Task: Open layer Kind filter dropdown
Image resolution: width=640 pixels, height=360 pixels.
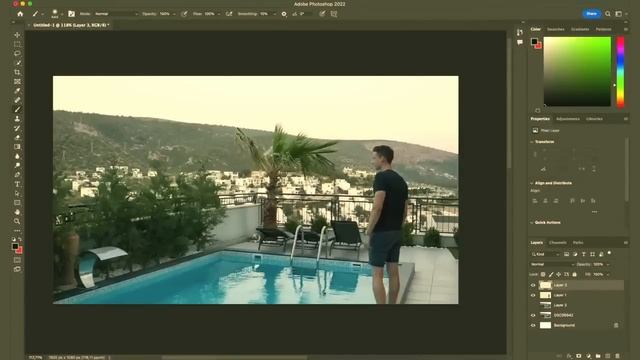Action: [546, 254]
